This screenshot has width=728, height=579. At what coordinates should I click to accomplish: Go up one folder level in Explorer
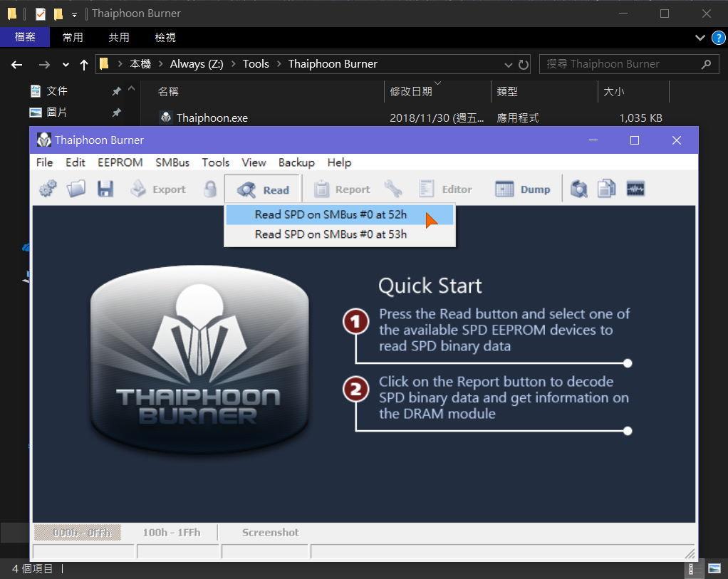pyautogui.click(x=83, y=65)
